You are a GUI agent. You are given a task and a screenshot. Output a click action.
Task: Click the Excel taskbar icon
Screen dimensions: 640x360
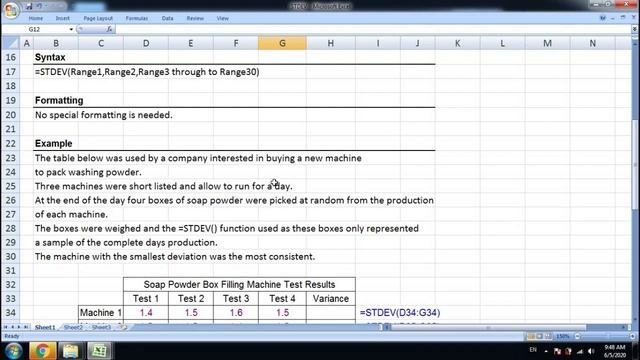pyautogui.click(x=99, y=351)
